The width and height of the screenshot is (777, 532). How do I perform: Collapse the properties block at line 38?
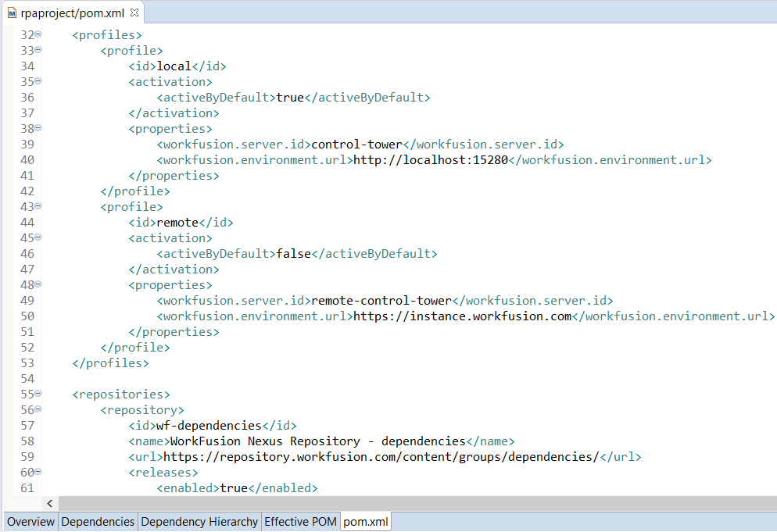[38, 128]
